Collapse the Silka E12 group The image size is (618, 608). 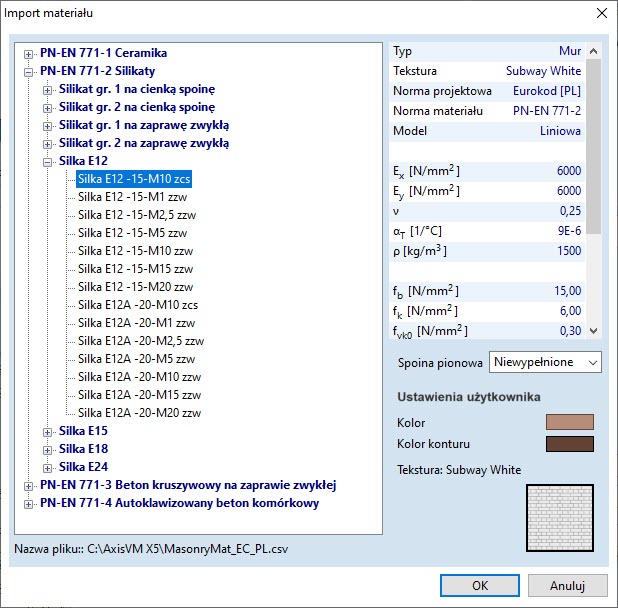coord(47,161)
